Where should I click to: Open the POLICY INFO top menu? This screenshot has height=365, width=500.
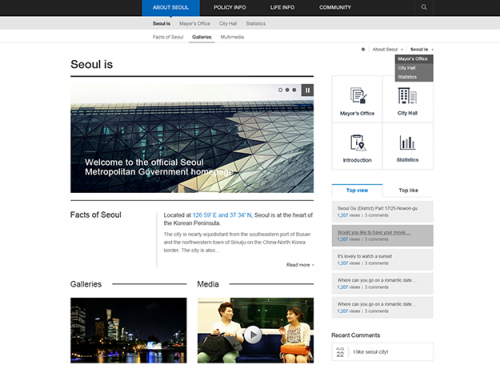click(x=230, y=7)
